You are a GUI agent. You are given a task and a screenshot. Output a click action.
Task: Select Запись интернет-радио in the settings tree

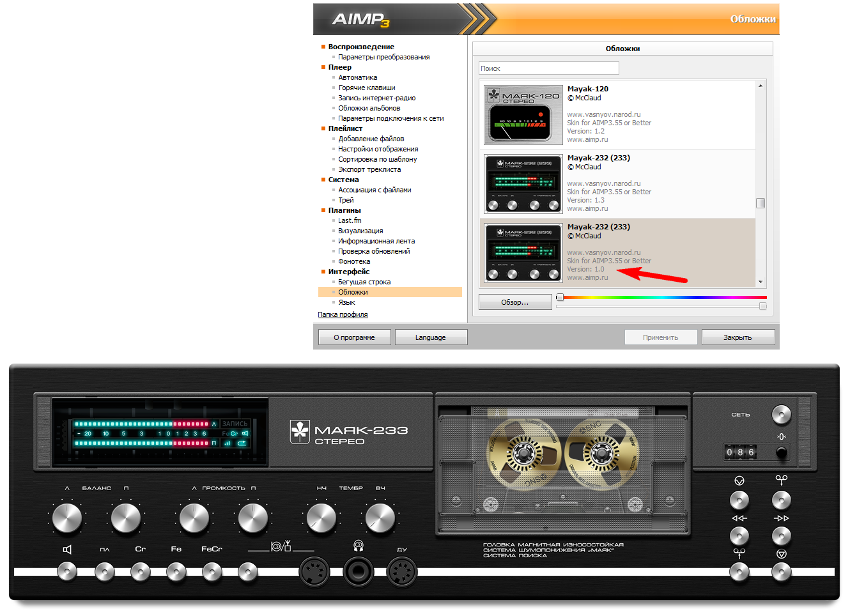point(377,98)
